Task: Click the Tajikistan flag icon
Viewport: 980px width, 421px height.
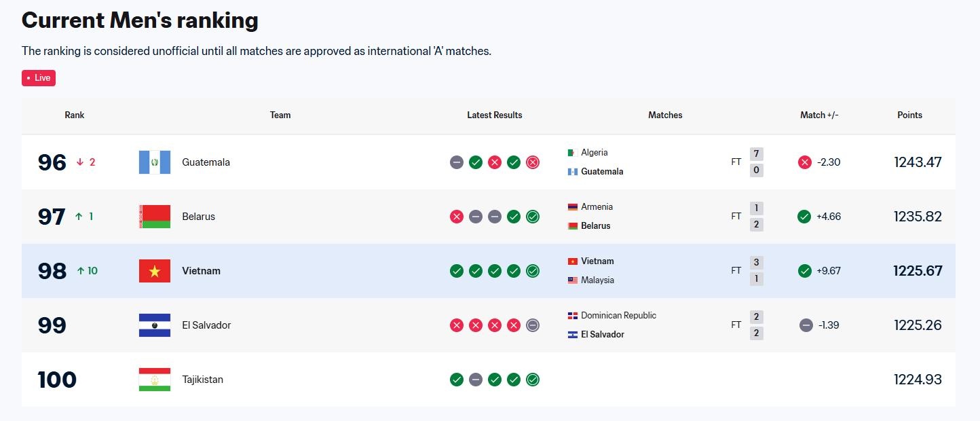Action: click(x=155, y=380)
